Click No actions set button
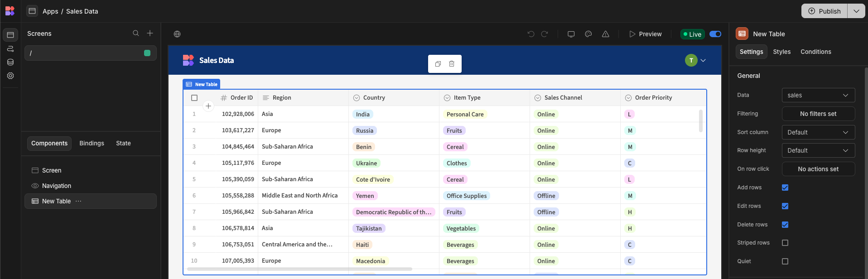The image size is (868, 279). (x=818, y=169)
